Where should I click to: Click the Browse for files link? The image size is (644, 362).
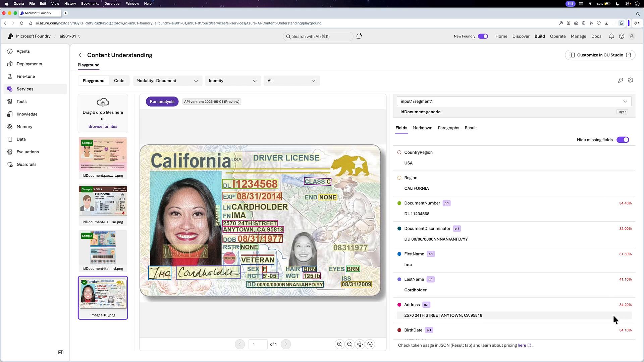click(103, 127)
